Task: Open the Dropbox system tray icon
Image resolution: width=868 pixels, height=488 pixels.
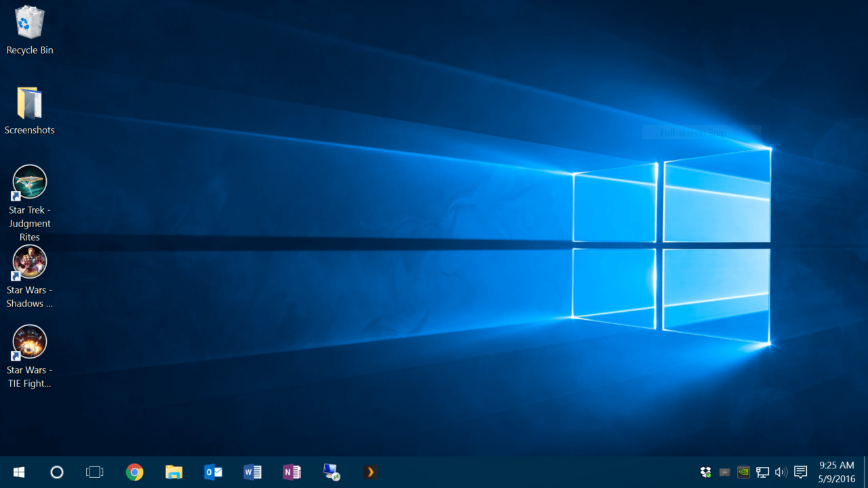Action: [705, 472]
